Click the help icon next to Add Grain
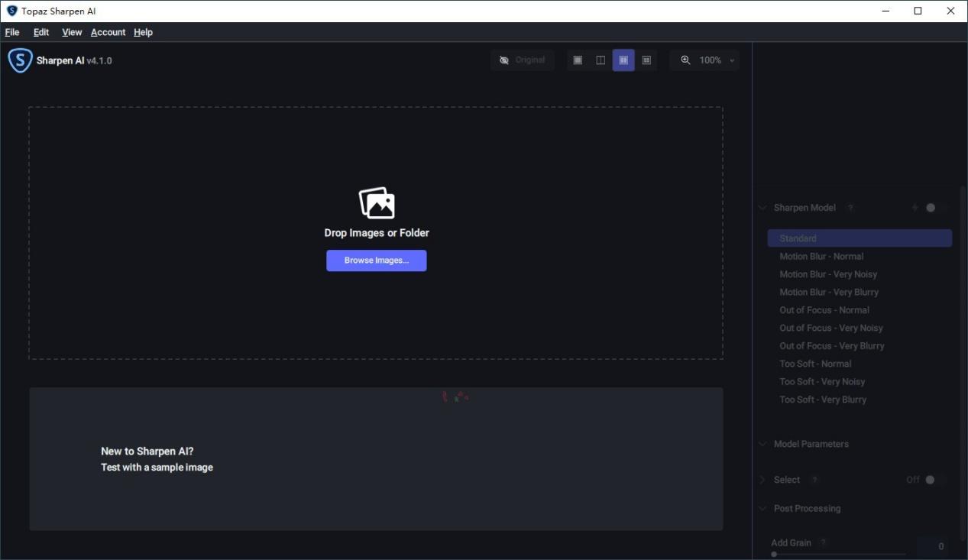Image resolution: width=968 pixels, height=560 pixels. point(824,542)
